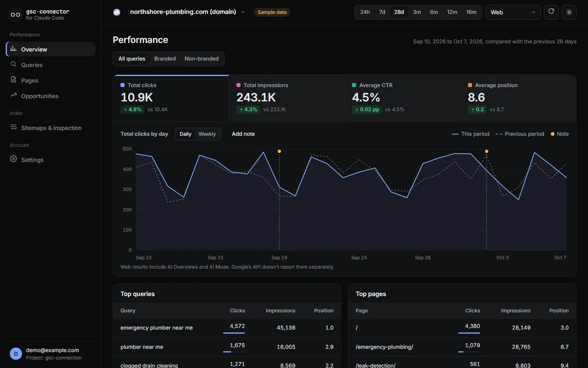Image resolution: width=588 pixels, height=368 pixels.
Task: Open Settings from the sidebar
Action: pos(51,159)
